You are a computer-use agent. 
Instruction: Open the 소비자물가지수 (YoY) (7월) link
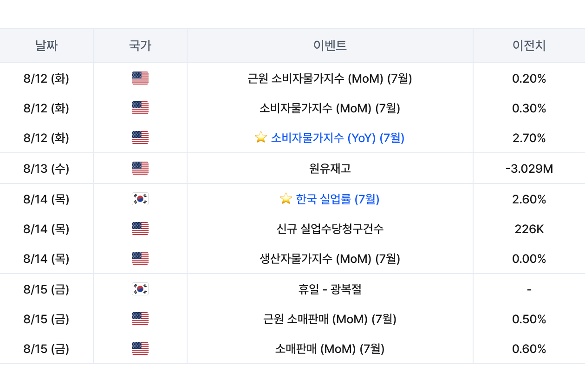[338, 138]
